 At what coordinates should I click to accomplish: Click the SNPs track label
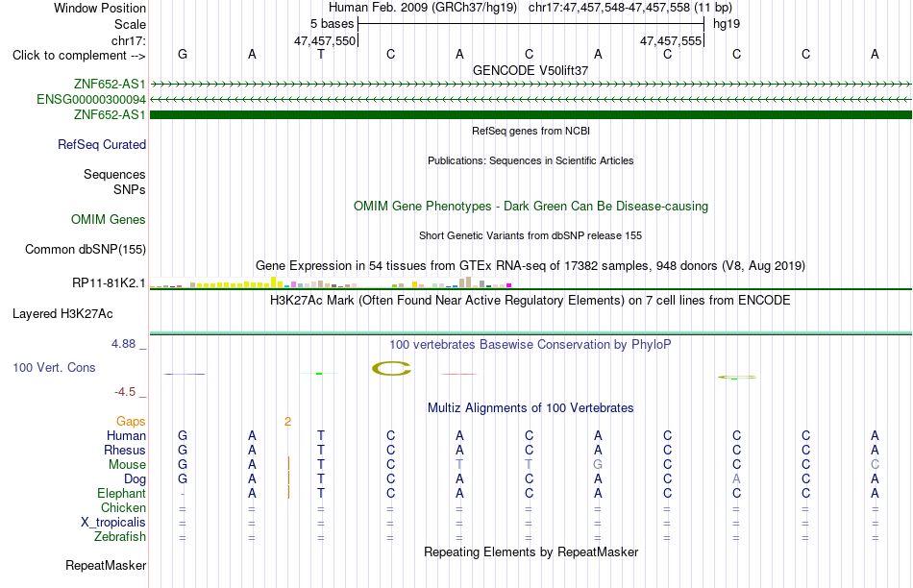[130, 190]
